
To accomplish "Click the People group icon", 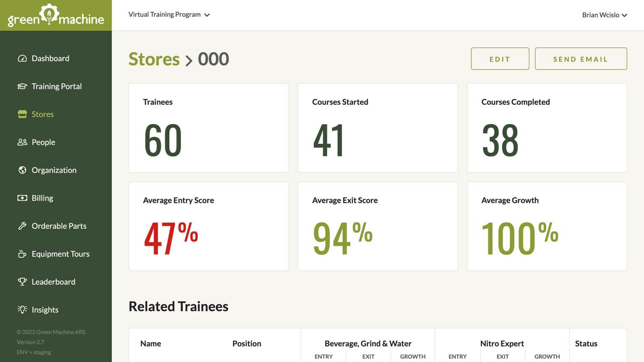I will [22, 142].
